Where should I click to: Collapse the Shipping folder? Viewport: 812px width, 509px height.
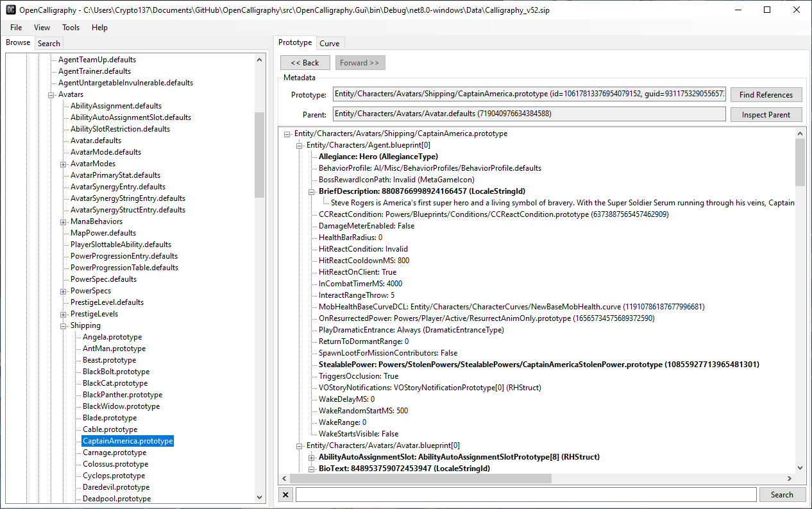tap(63, 326)
